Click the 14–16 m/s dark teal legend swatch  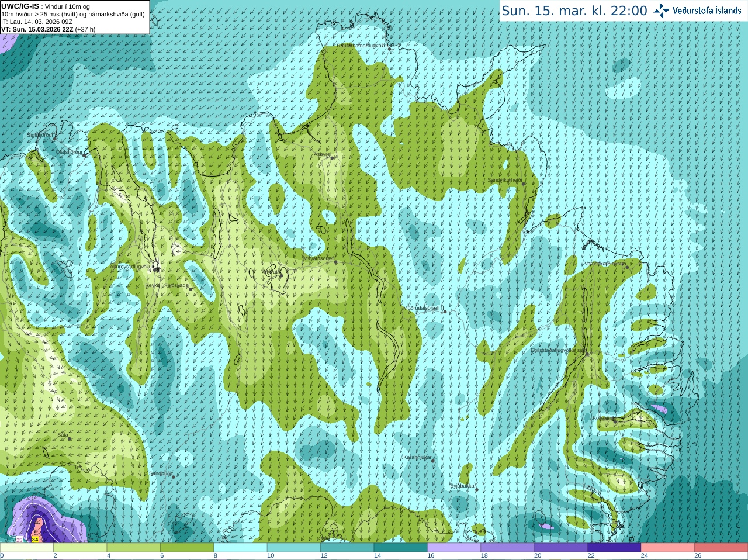401,548
